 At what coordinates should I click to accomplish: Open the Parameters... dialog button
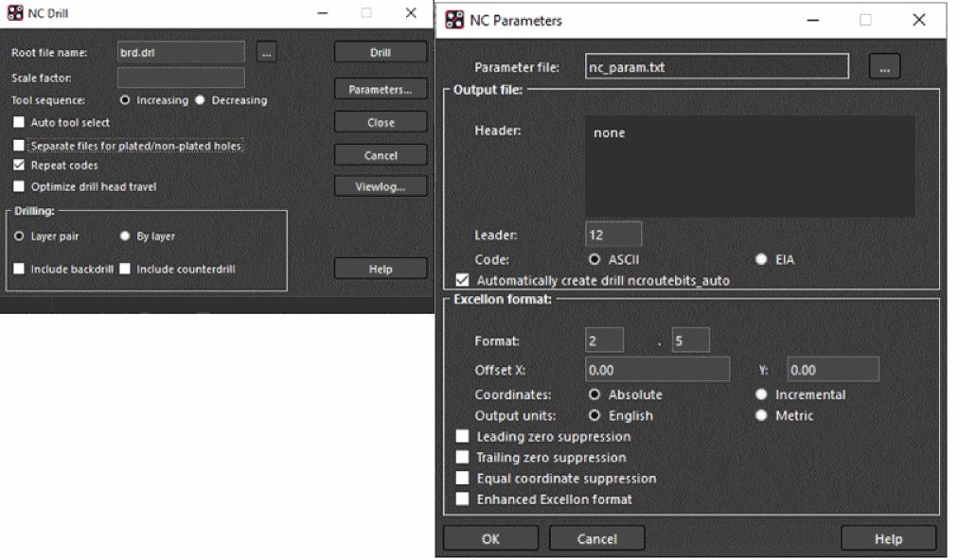coord(381,89)
